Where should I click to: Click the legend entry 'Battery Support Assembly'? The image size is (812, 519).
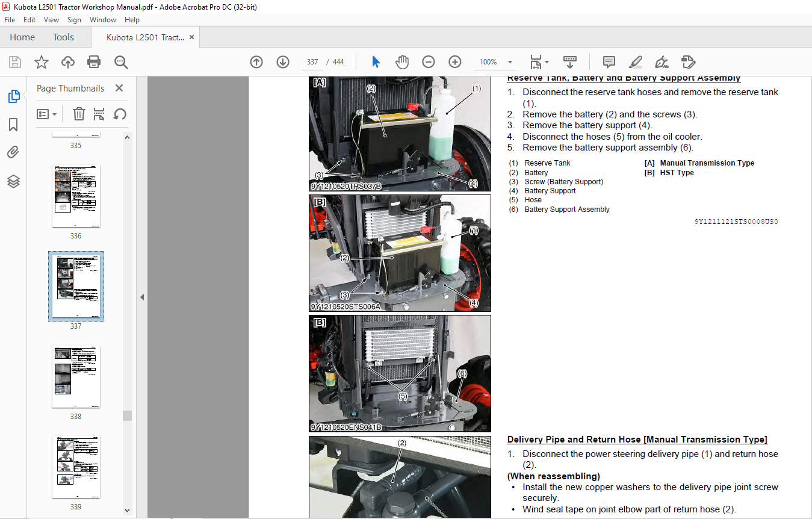[567, 210]
